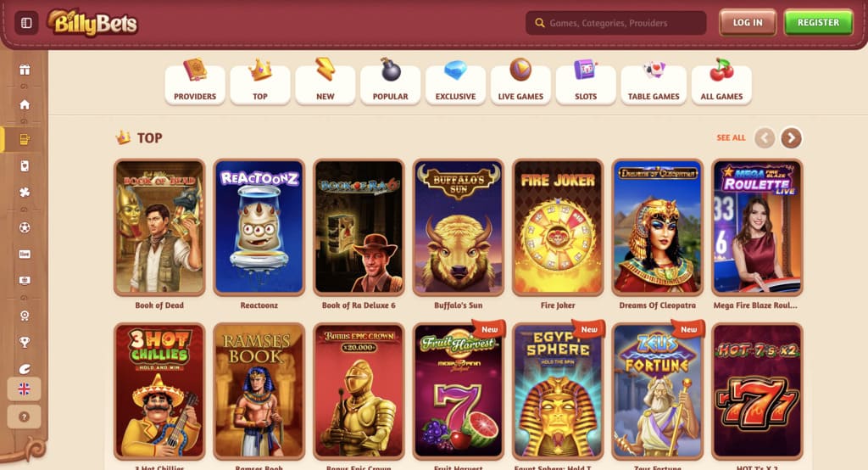Select the slot machine casino sidebar icon

click(25, 139)
